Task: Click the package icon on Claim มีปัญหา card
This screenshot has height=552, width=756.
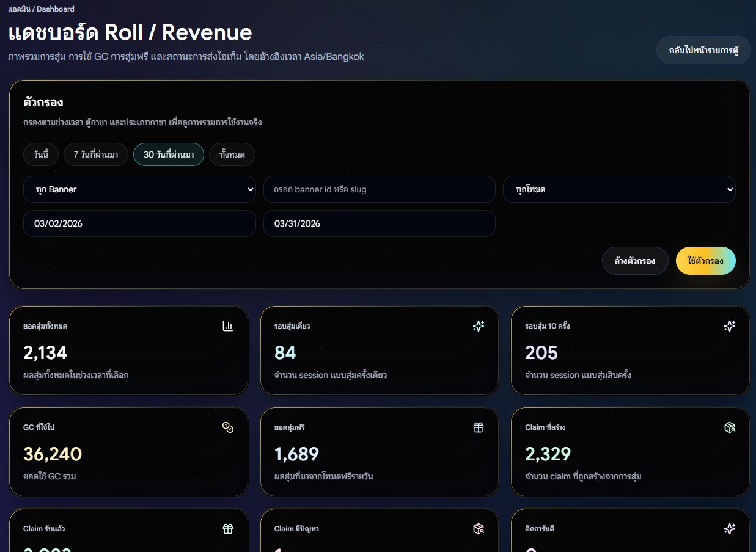Action: 479,529
